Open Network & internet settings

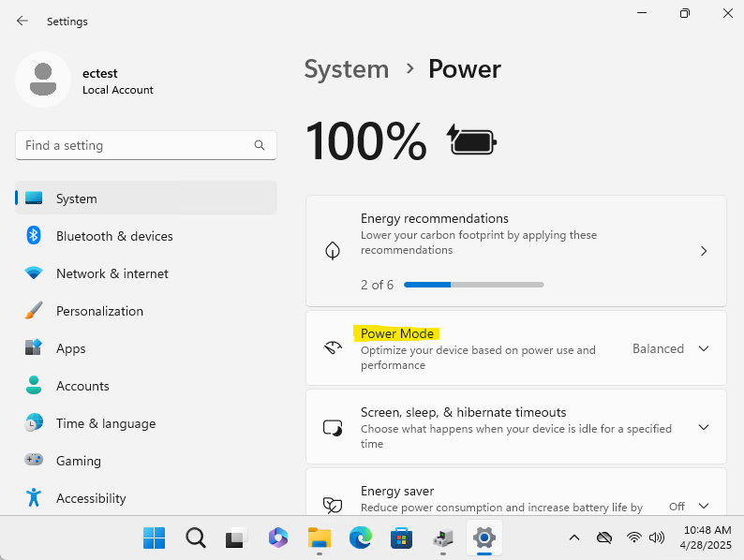click(x=112, y=273)
